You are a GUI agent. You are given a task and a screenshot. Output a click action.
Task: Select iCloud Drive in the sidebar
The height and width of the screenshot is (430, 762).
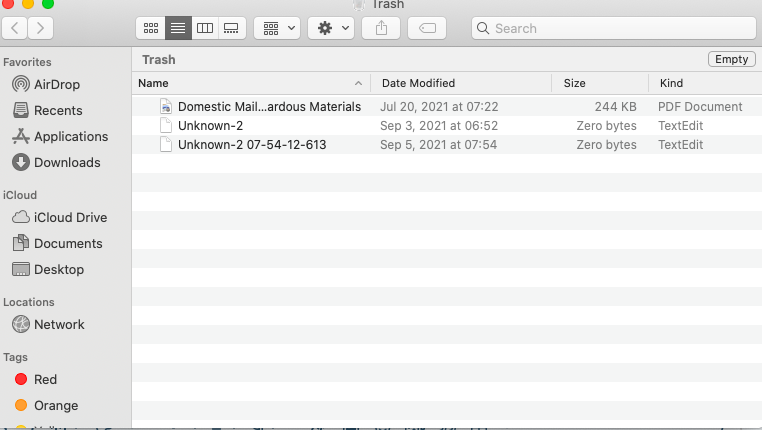pos(70,217)
